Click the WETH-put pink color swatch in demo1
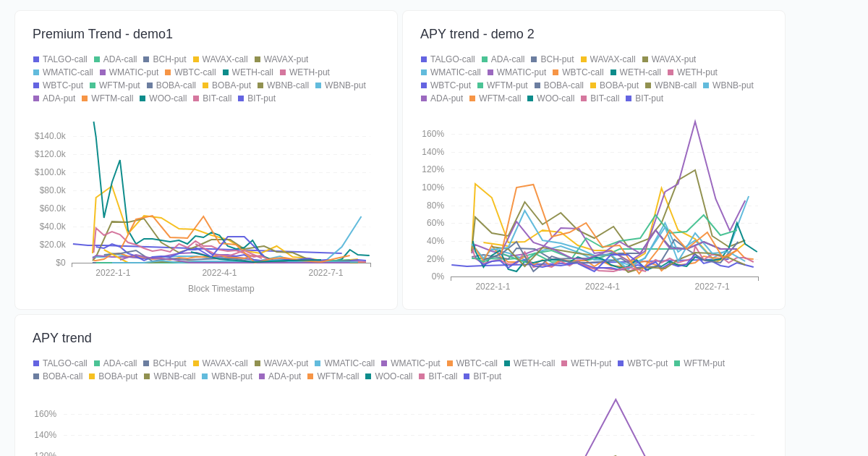The height and width of the screenshot is (456, 868). click(283, 72)
